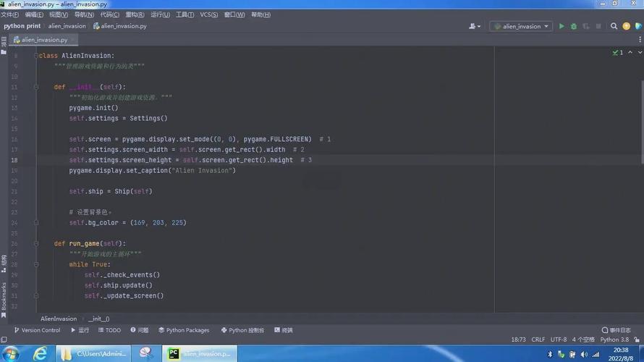Click the editor vertical scrollbar
The width and height of the screenshot is (644, 362).
point(642,122)
